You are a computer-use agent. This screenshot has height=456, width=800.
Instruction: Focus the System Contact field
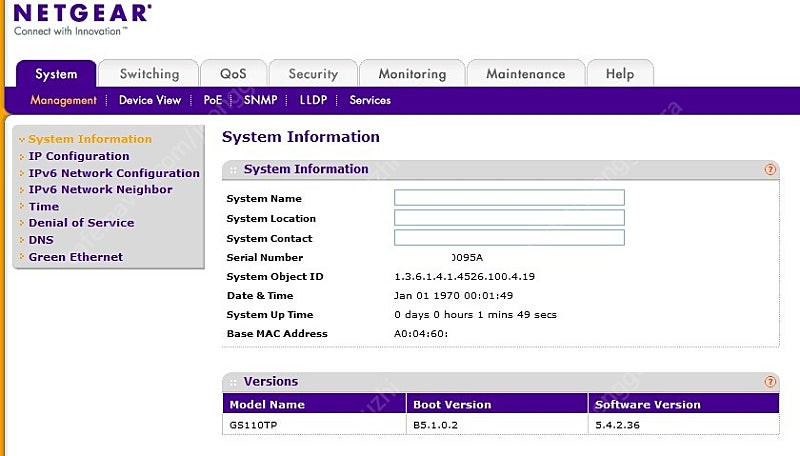[509, 237]
